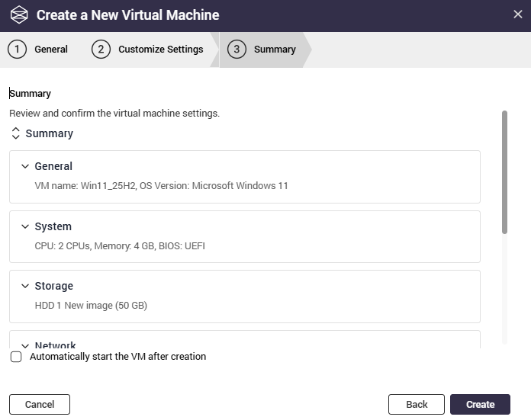Click the HDD 1 New image entry
Screen dimensions: 531x420
pos(91,306)
